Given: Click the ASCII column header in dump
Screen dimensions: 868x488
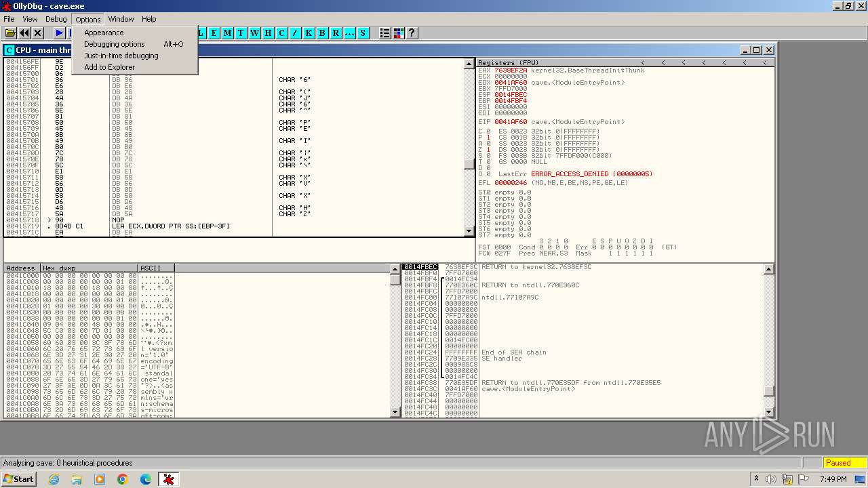Looking at the screenshot, I should [157, 268].
